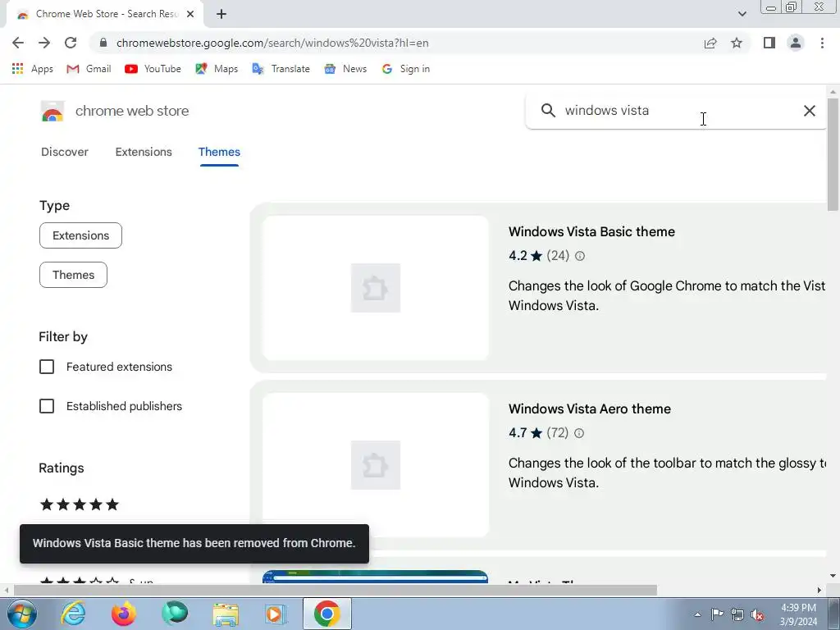The height and width of the screenshot is (630, 840).
Task: Click the horizontal page scrollbar
Action: click(336, 590)
